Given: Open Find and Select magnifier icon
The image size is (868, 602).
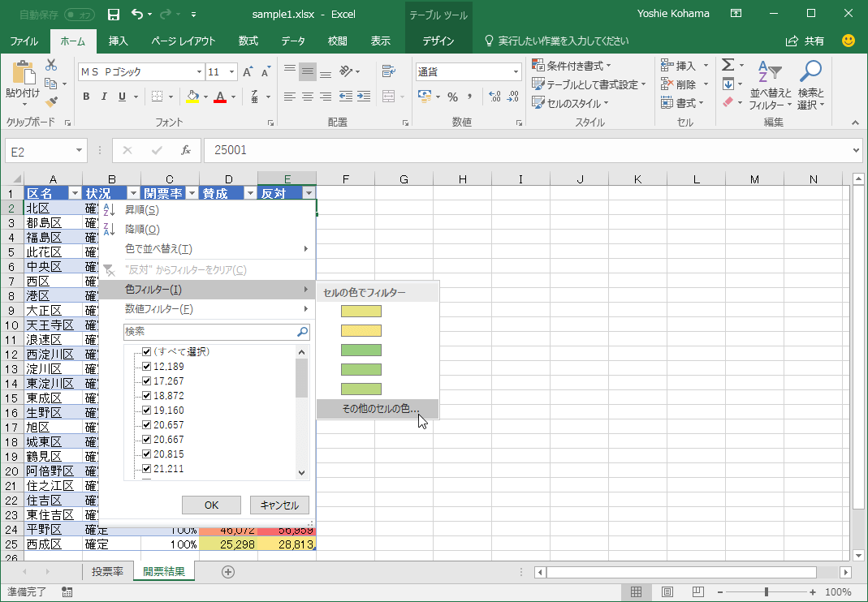Looking at the screenshot, I should coord(810,71).
